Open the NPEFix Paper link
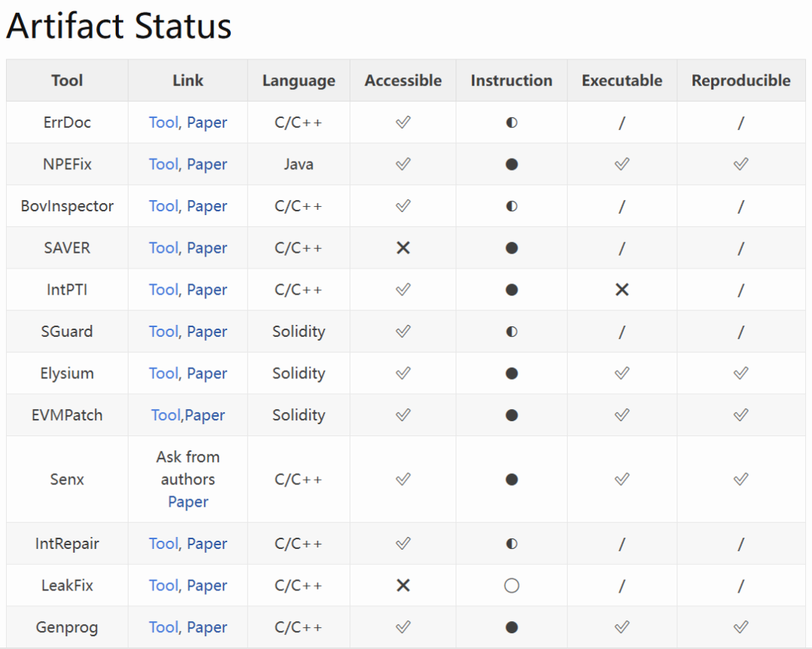 point(207,164)
